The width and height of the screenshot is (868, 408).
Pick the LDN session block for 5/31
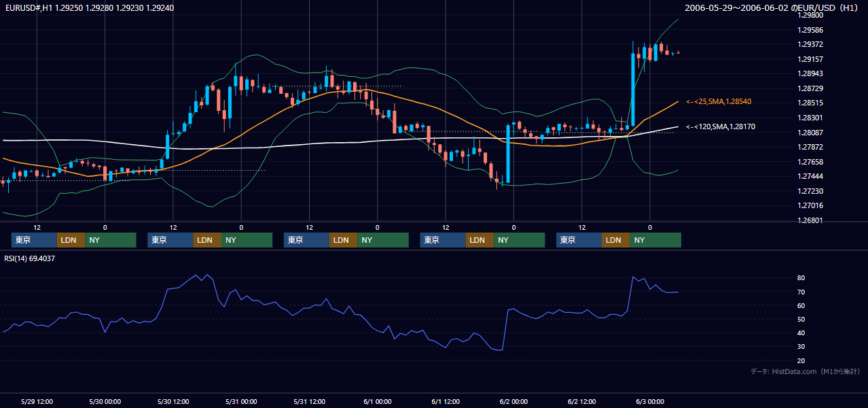pyautogui.click(x=343, y=240)
